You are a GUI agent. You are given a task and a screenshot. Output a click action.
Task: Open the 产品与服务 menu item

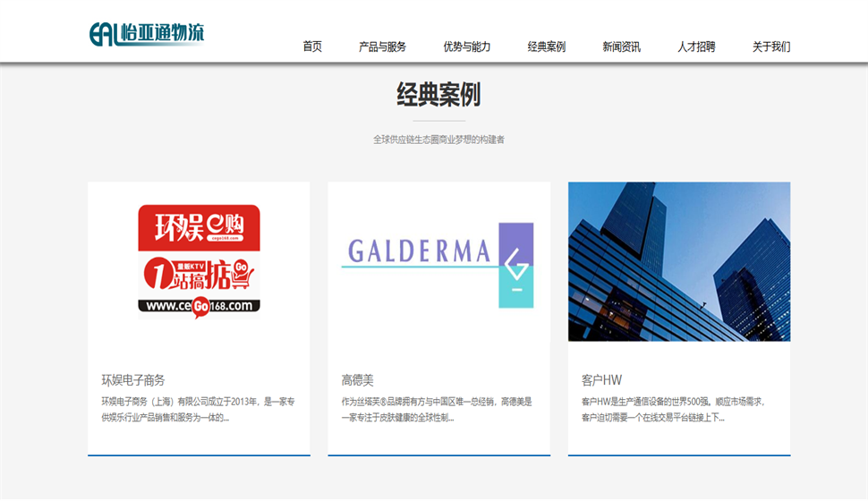click(x=382, y=47)
